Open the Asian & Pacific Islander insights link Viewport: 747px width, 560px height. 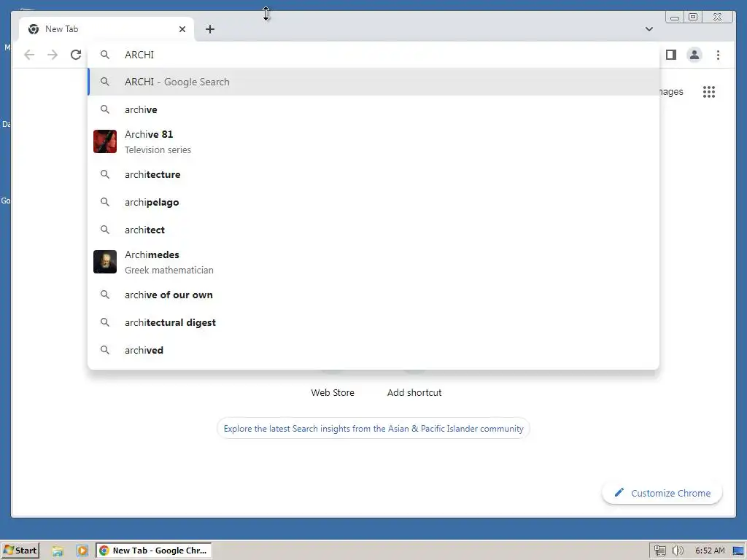373,429
